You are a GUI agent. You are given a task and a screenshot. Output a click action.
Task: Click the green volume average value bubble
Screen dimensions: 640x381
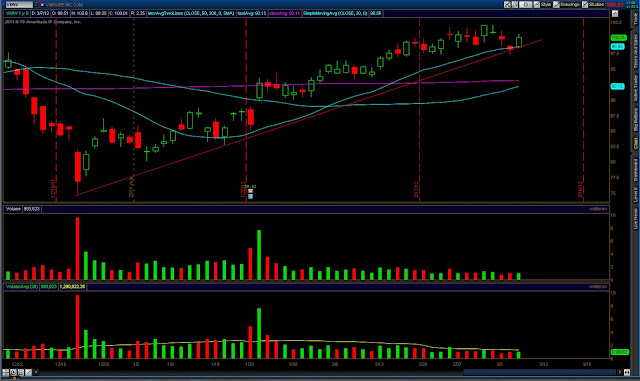coord(619,352)
